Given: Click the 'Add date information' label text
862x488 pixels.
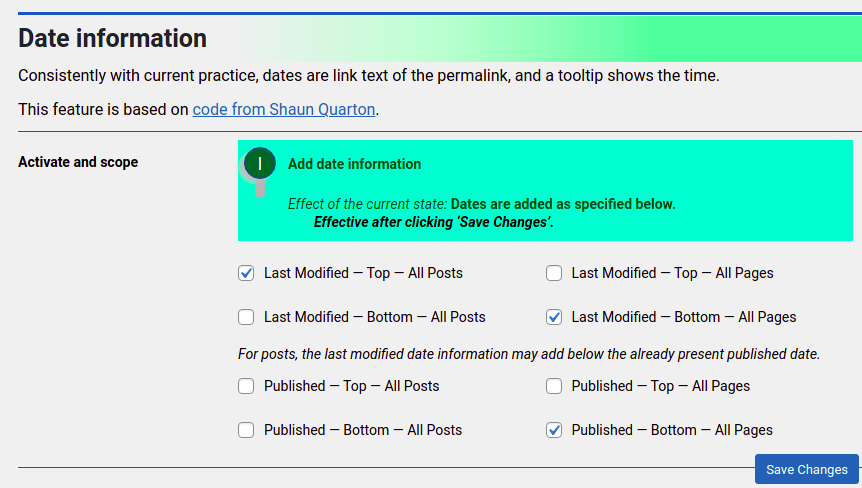Looking at the screenshot, I should coord(355,164).
